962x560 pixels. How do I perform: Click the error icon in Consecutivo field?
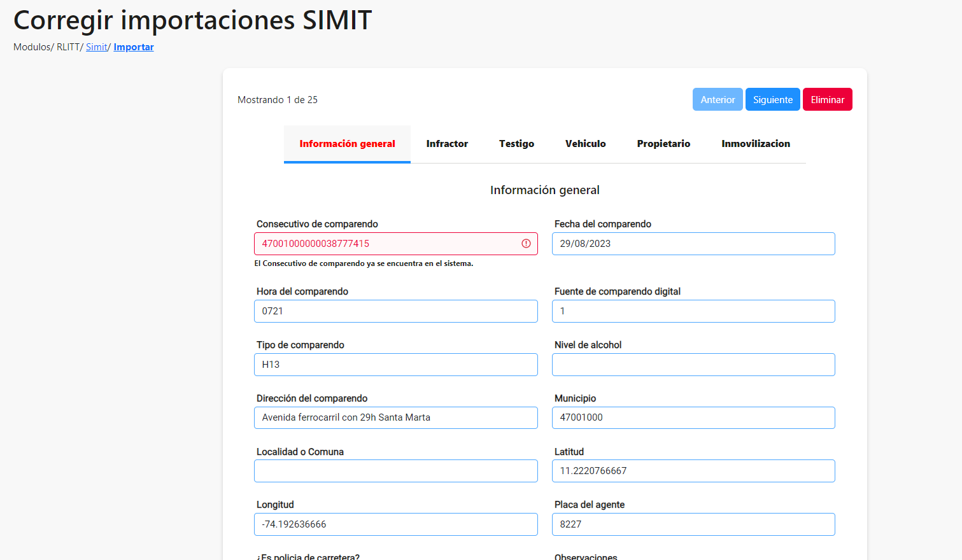tap(526, 244)
